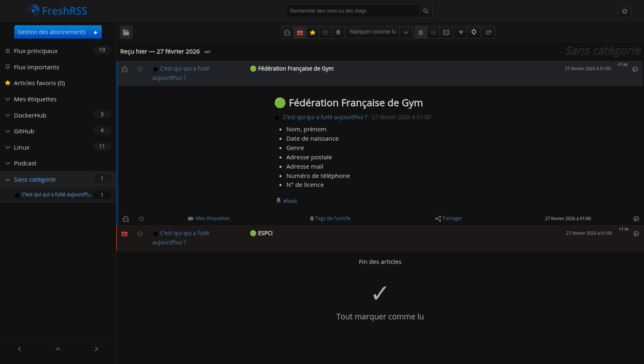Screen dimensions: 644x364
Task: Star the ESPCI article as favorite
Action: 140,234
